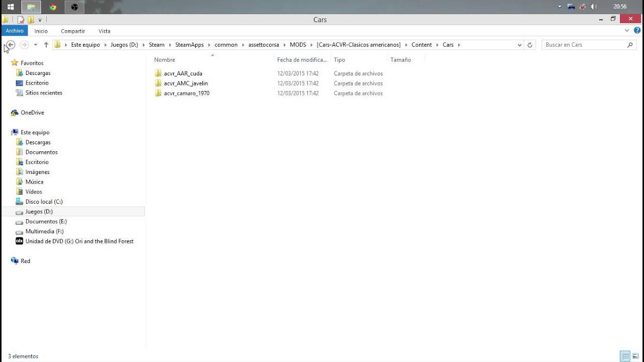The image size is (644, 362).
Task: Open Escritorio under Favoritos
Action: [37, 83]
